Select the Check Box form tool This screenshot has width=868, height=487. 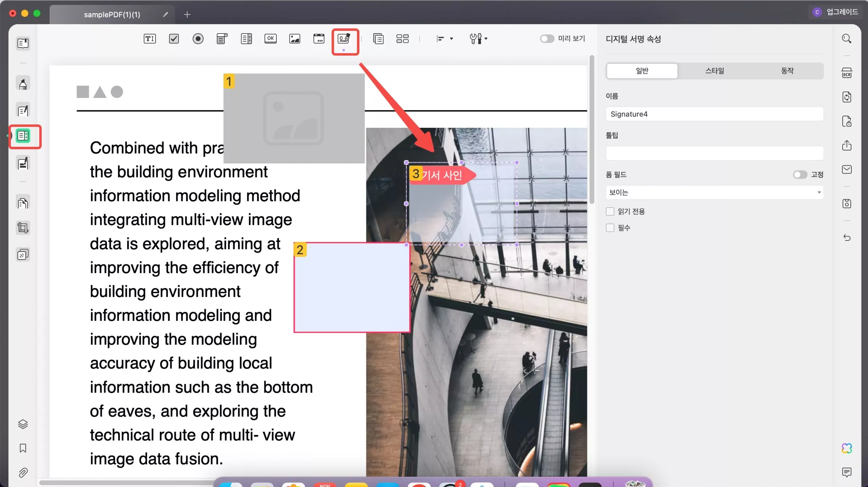(174, 39)
